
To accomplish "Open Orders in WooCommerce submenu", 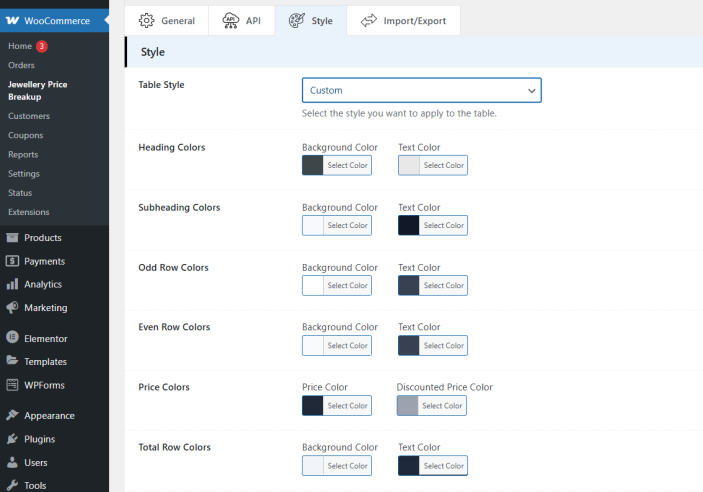I will [x=21, y=65].
